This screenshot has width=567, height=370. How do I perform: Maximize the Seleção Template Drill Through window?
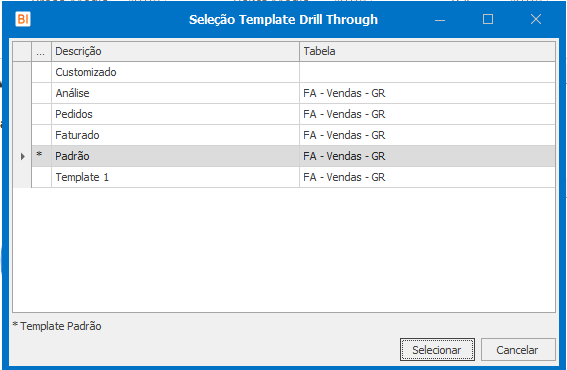point(488,19)
